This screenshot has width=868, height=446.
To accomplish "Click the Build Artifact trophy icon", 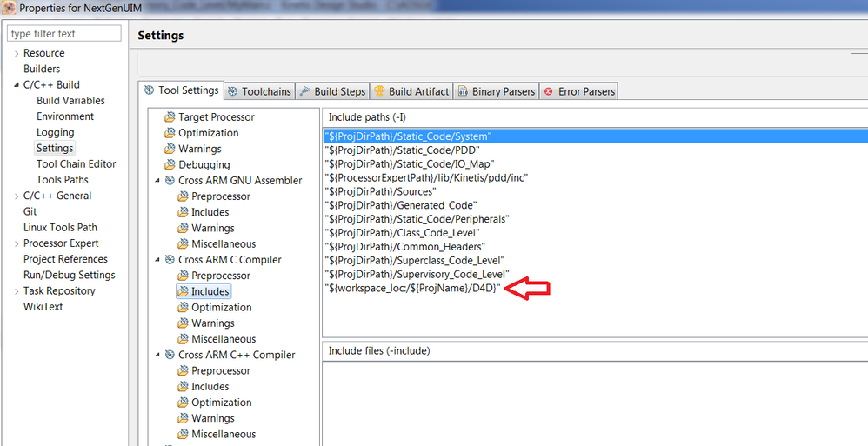I will [379, 91].
